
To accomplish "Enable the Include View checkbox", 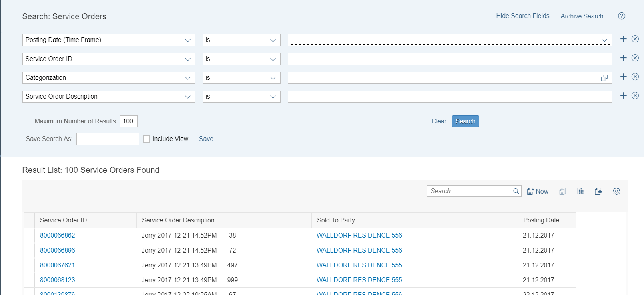I will 146,139.
